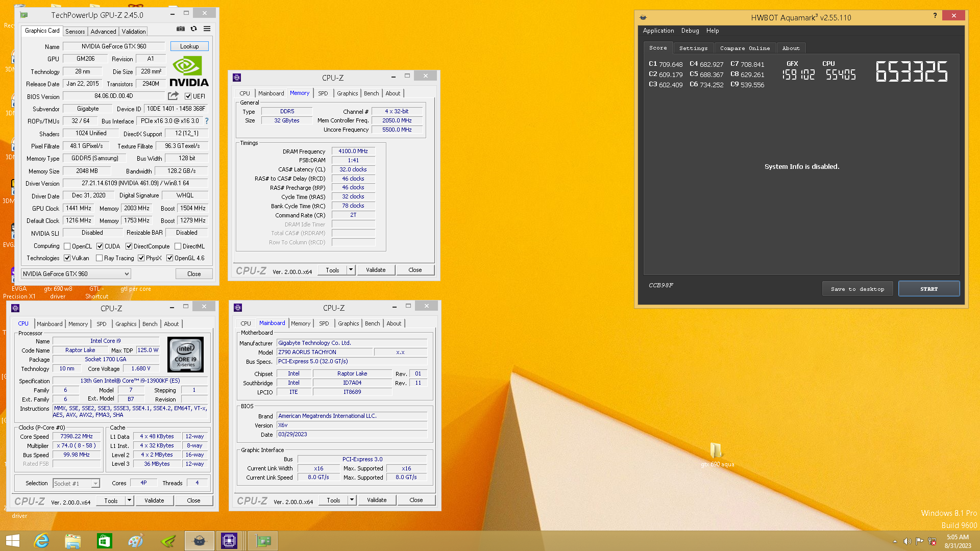Toggle the OpenCL checkbox
980x551 pixels.
click(x=67, y=246)
